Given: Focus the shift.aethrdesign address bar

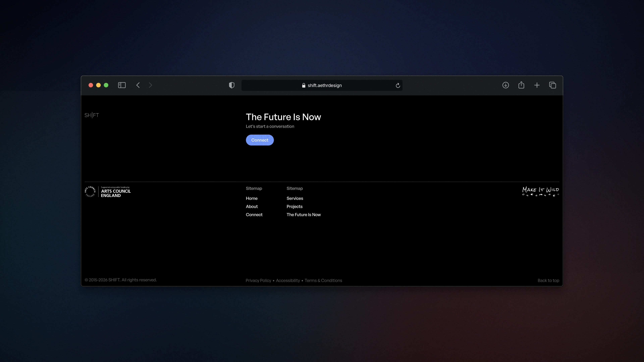Looking at the screenshot, I should pos(324,85).
